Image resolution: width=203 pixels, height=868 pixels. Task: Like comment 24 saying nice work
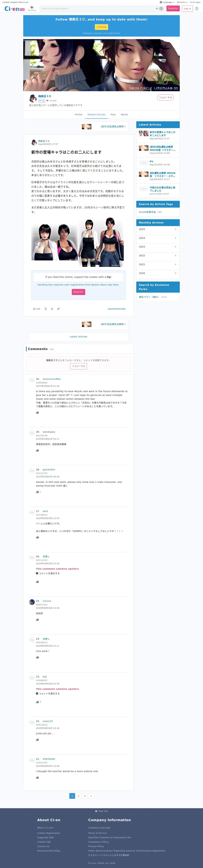37,657
